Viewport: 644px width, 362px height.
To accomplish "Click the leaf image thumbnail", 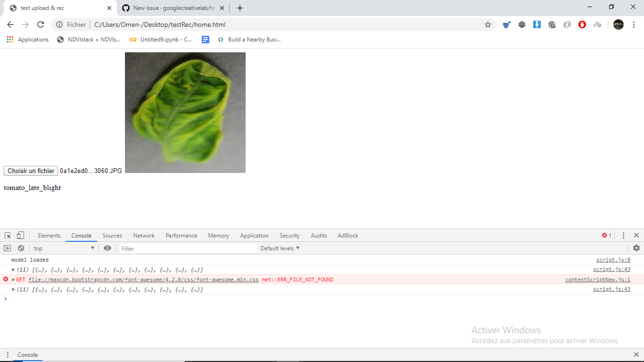I will (x=185, y=112).
